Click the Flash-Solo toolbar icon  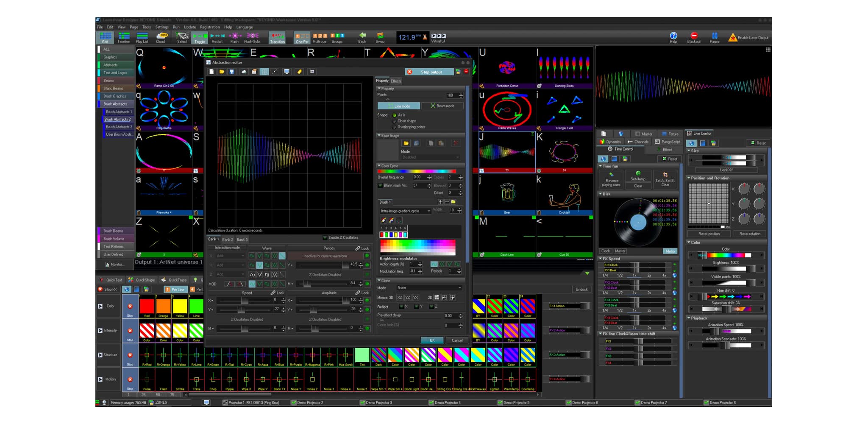pyautogui.click(x=252, y=37)
